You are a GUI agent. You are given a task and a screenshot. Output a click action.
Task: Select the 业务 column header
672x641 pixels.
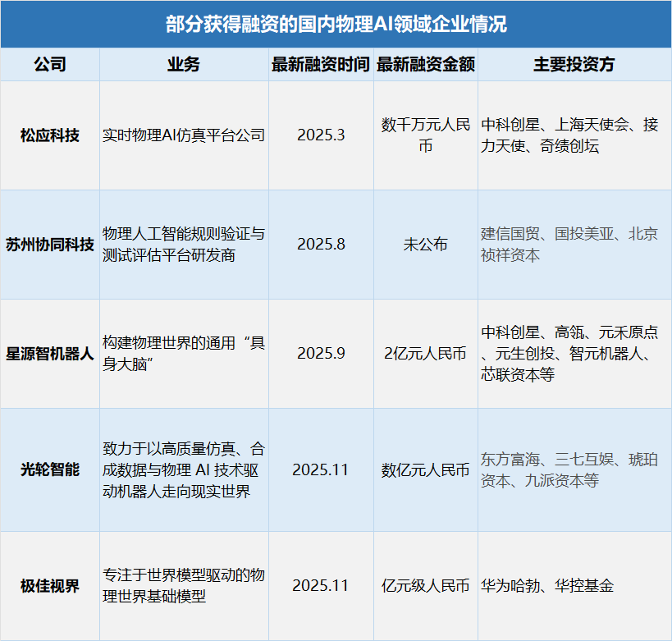(184, 65)
